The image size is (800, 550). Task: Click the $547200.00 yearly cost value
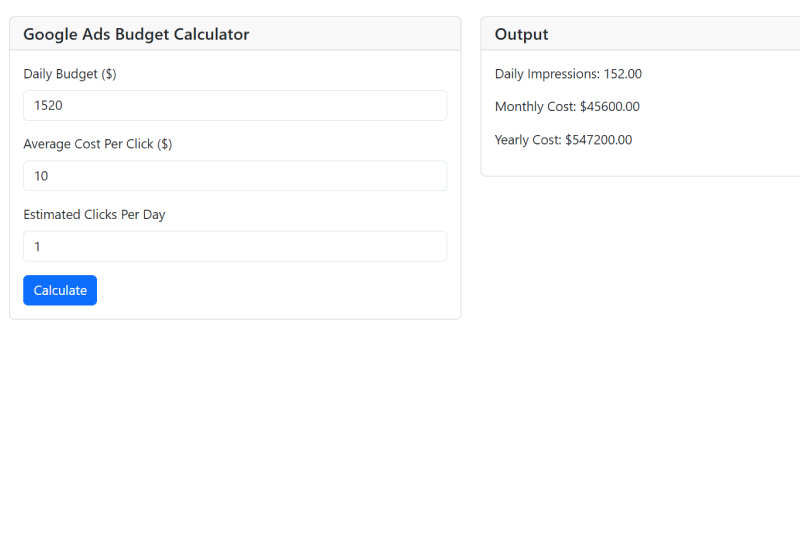(599, 140)
